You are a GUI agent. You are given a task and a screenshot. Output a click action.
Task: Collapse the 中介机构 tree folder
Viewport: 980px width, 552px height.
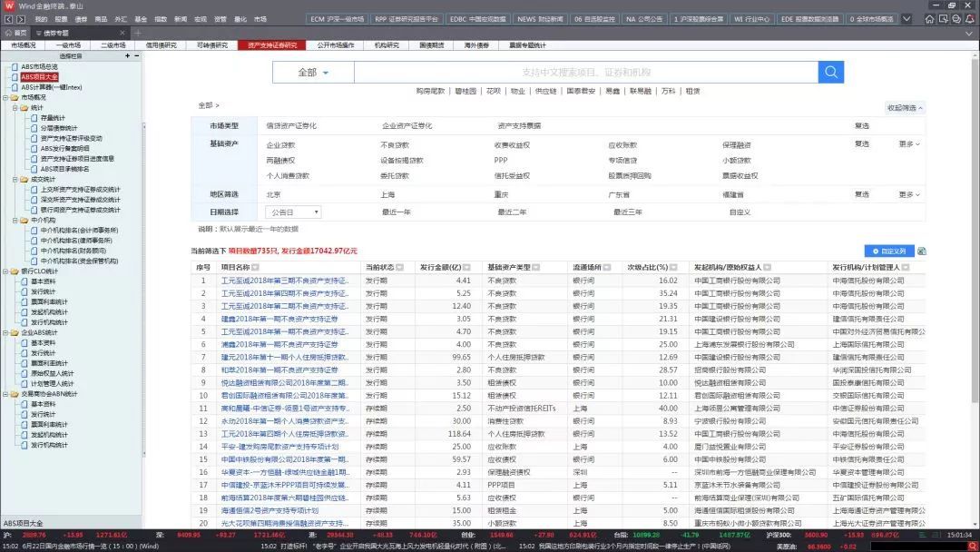[15, 220]
